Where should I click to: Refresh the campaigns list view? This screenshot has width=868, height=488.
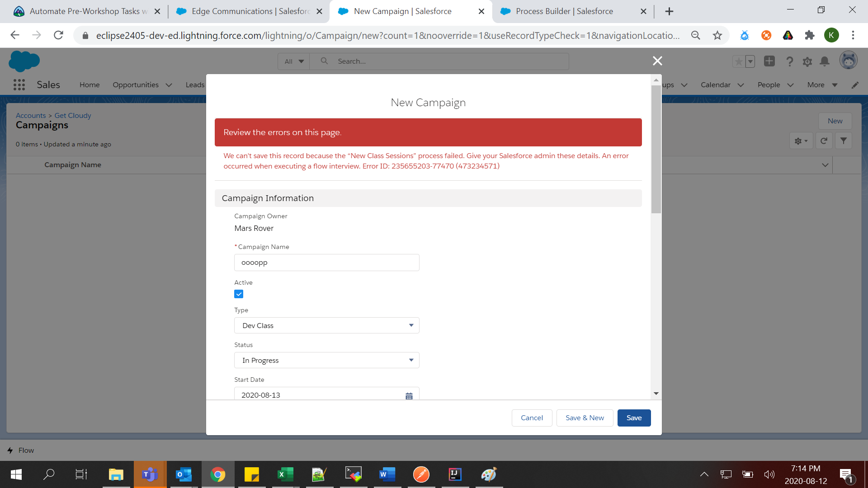tap(824, 141)
